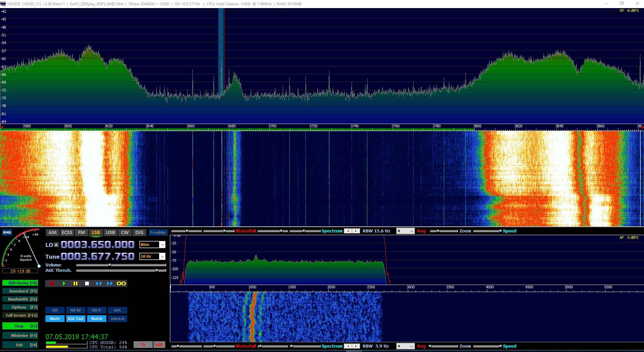Screen dimensions: 644x352
Task: Fast forward using the double right arrows
Action: (110, 284)
